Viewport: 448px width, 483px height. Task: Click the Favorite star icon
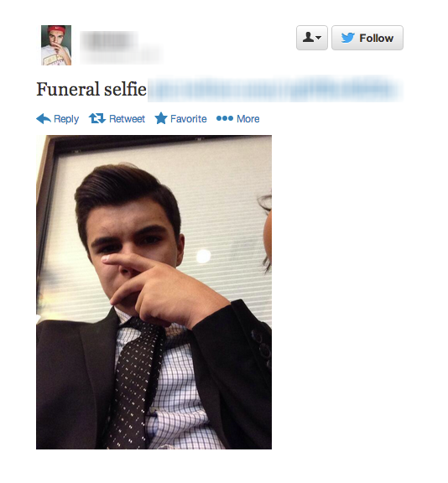161,118
